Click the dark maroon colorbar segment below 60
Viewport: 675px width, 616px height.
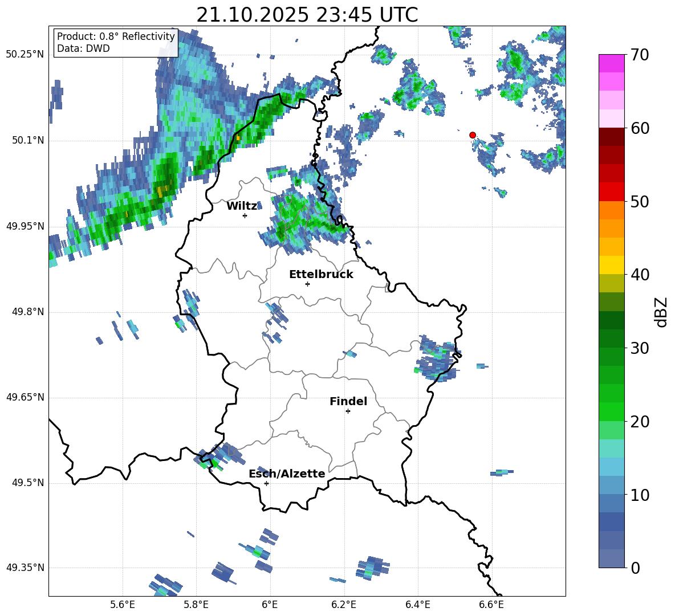pos(611,137)
